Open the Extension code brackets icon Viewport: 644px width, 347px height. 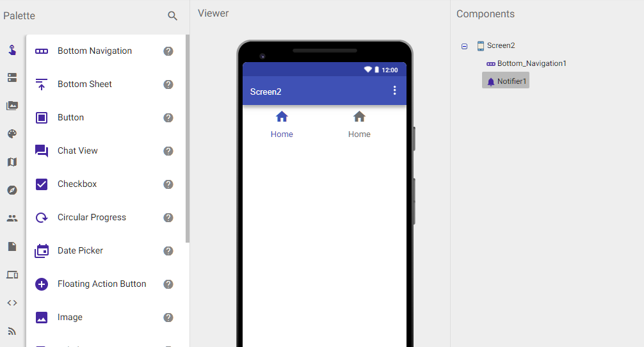(12, 303)
